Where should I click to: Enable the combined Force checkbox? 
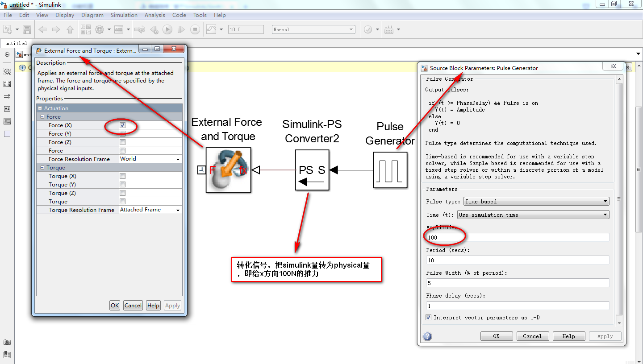(x=122, y=151)
